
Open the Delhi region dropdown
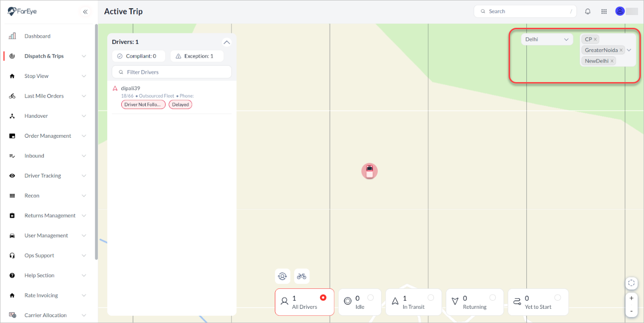click(547, 39)
